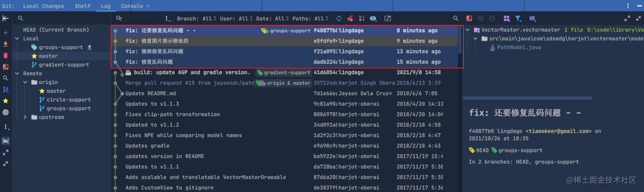Click commit log vertical scrollbar
This screenshot has height=192, width=644.
[460, 39]
